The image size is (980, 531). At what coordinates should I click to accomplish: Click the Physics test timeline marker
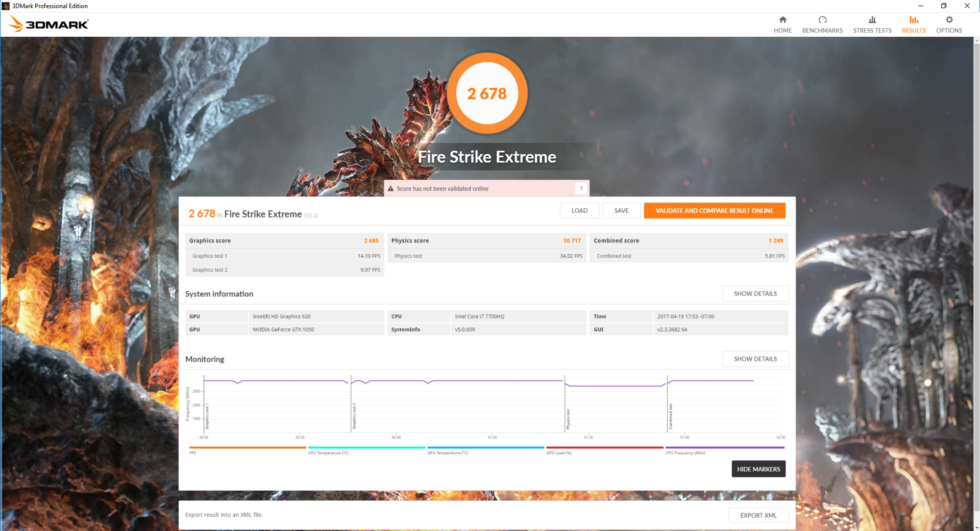point(568,419)
